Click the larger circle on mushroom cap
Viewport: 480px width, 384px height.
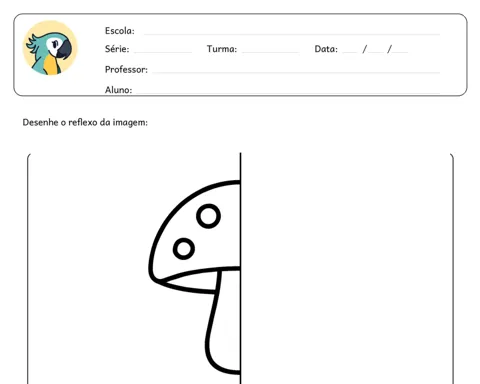(208, 216)
